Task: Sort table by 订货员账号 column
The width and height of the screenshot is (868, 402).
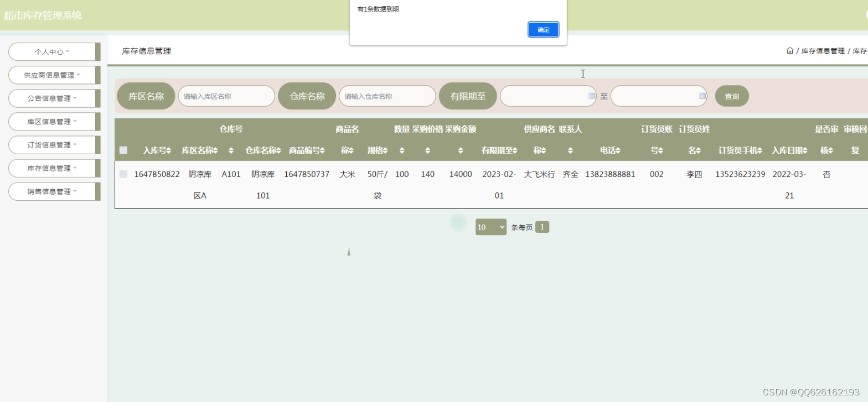Action: tap(660, 150)
